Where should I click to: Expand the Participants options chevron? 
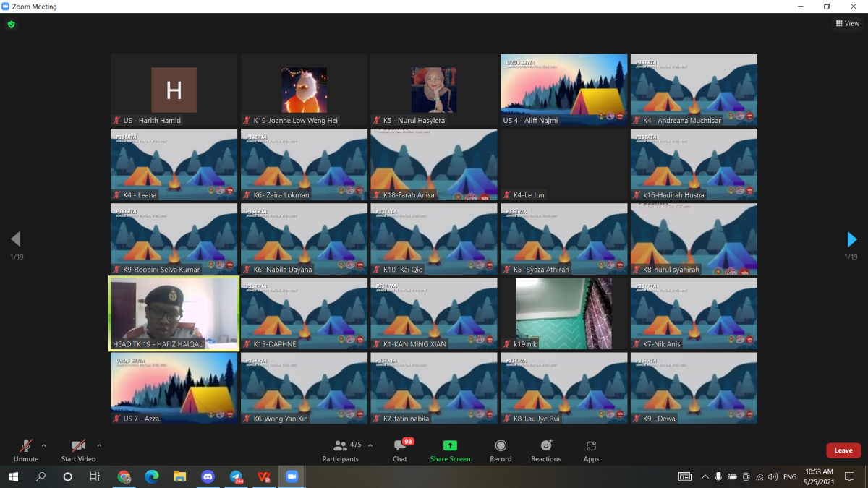(370, 445)
